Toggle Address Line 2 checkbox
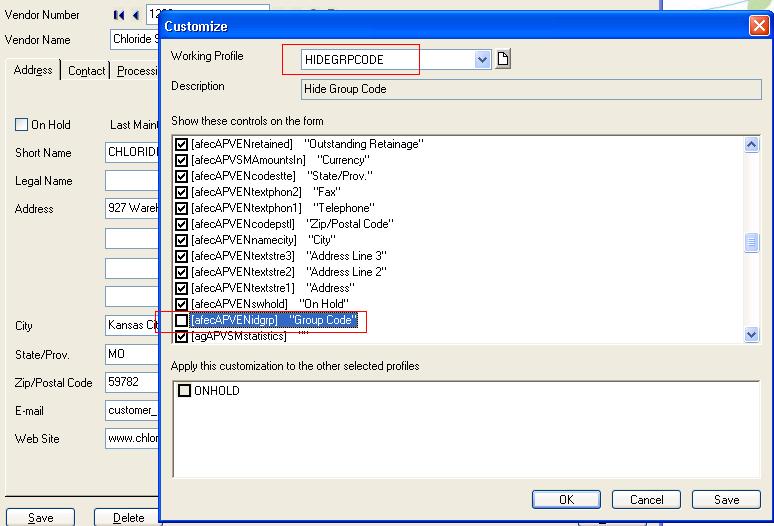Viewport: 774px width, 526px height. (182, 272)
